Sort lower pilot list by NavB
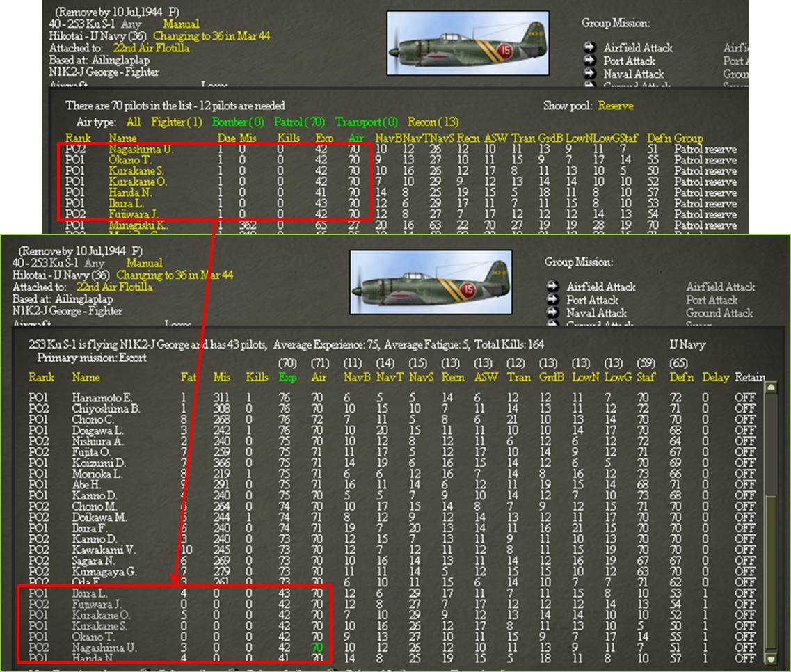This screenshot has width=791, height=672. point(357,377)
